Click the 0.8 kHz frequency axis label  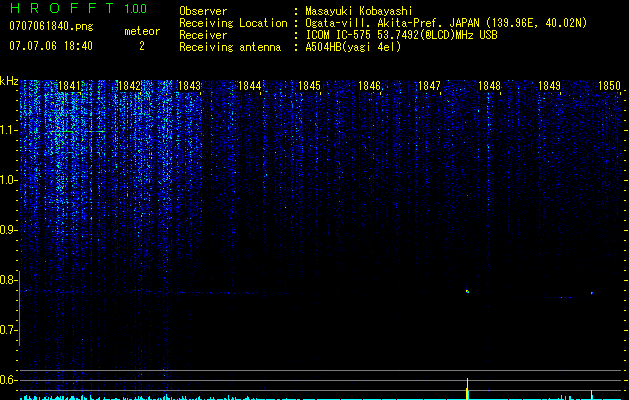click(x=8, y=280)
